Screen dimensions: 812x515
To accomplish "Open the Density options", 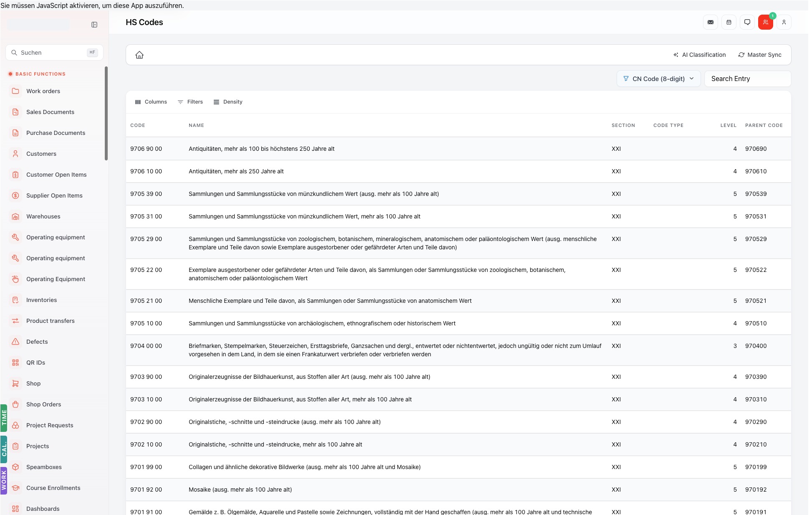I will point(228,102).
